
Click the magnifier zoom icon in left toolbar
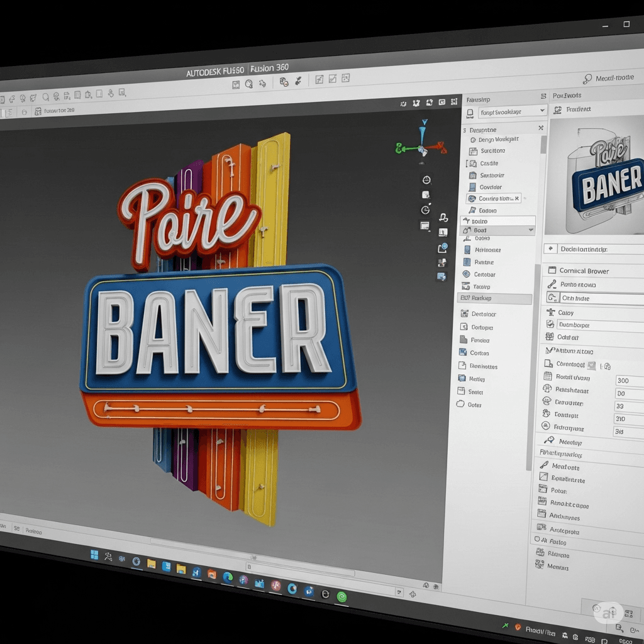(x=46, y=97)
